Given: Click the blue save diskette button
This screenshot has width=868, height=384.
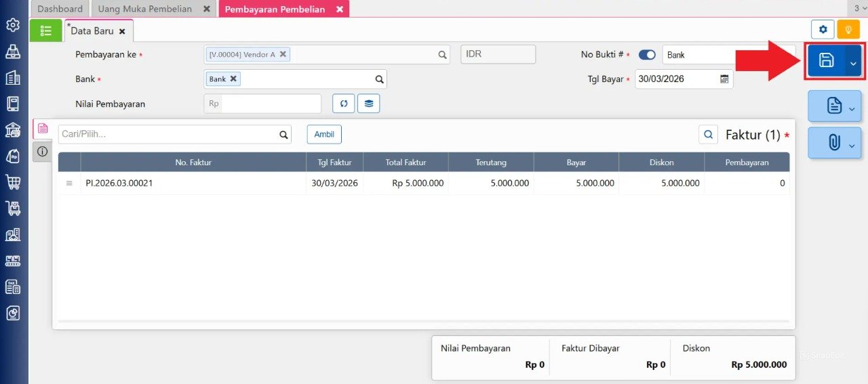Looking at the screenshot, I should tap(826, 60).
